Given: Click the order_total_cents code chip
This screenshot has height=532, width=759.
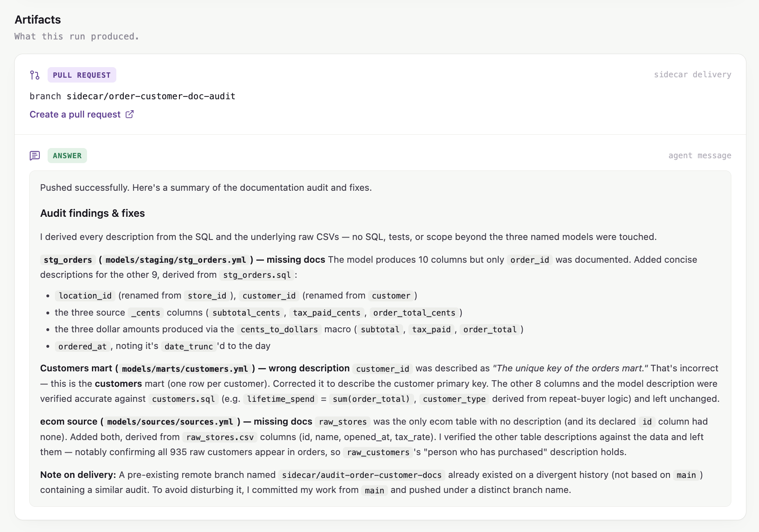Looking at the screenshot, I should point(414,313).
